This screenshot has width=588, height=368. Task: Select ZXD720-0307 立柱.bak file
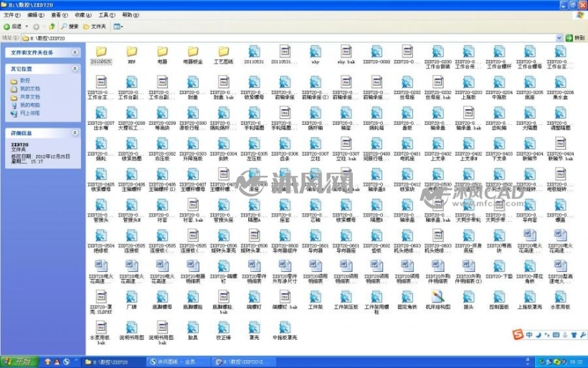(x=346, y=150)
